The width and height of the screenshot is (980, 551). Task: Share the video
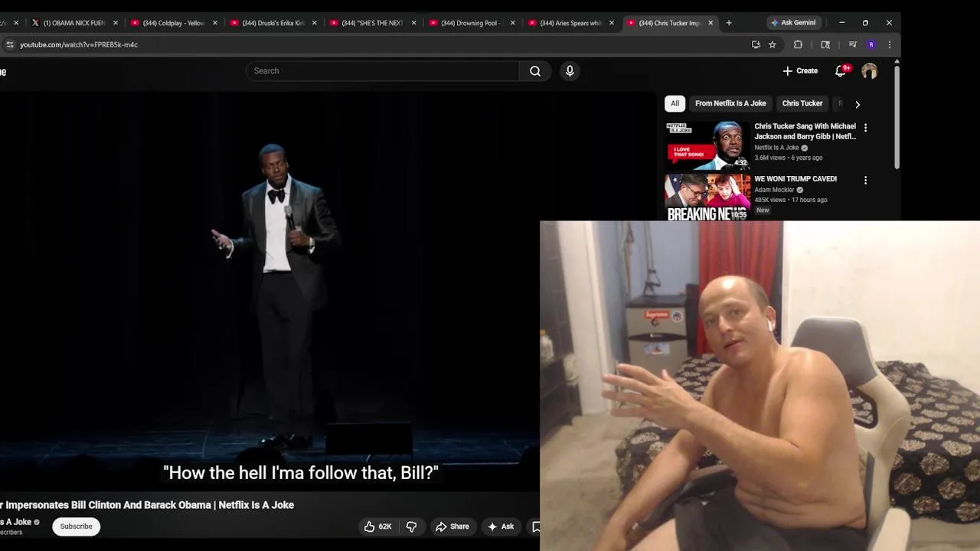point(452,527)
